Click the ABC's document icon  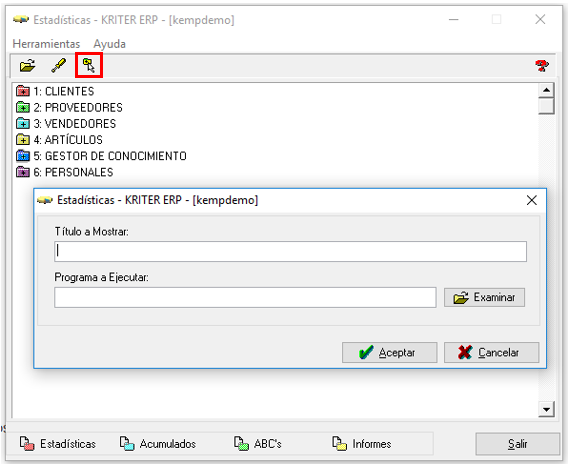point(241,443)
